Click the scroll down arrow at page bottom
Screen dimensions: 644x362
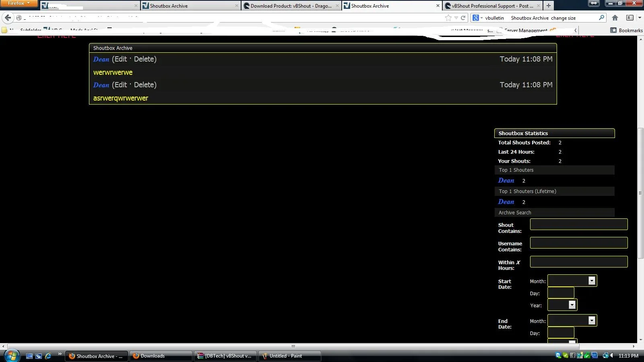click(640, 340)
